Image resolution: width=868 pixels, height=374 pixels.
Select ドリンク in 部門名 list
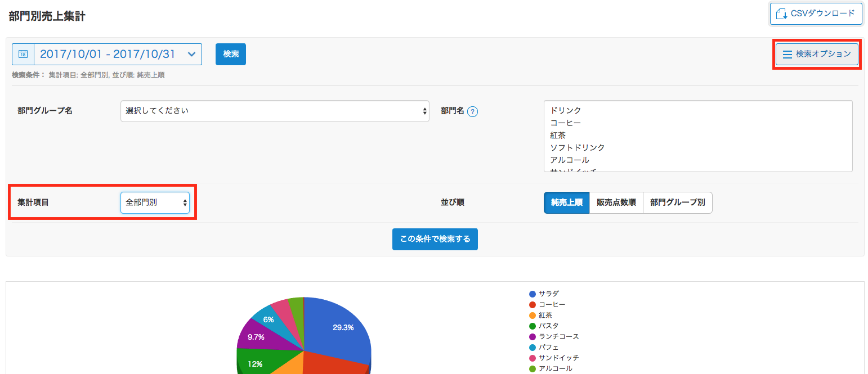click(566, 110)
